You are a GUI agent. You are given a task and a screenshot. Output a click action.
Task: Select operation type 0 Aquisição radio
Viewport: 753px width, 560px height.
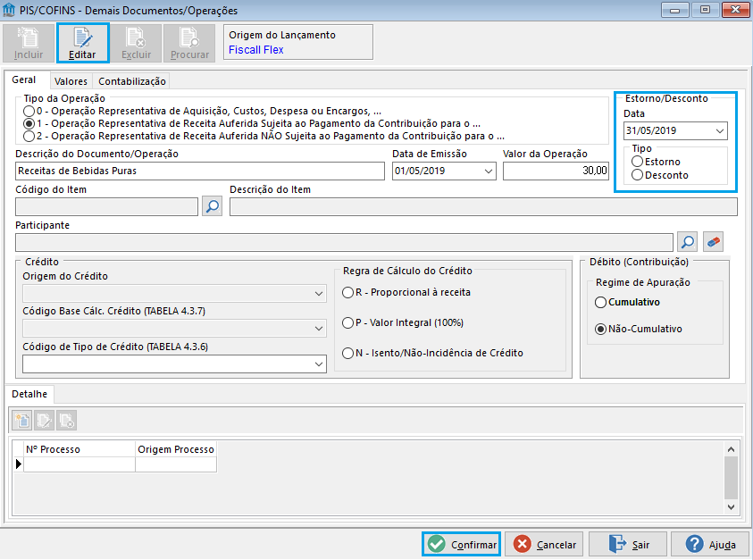29,112
